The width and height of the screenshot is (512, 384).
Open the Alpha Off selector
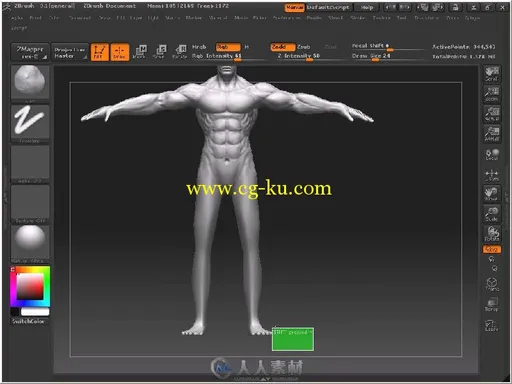pos(30,164)
